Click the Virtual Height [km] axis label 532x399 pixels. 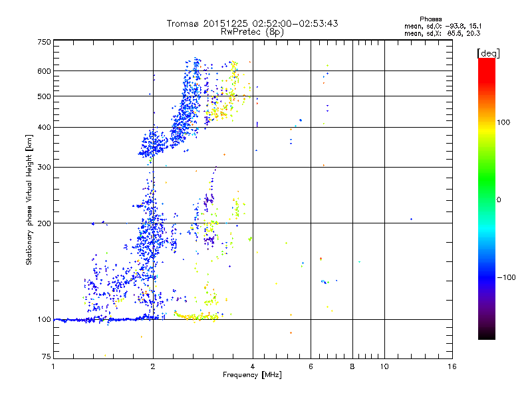(x=29, y=199)
